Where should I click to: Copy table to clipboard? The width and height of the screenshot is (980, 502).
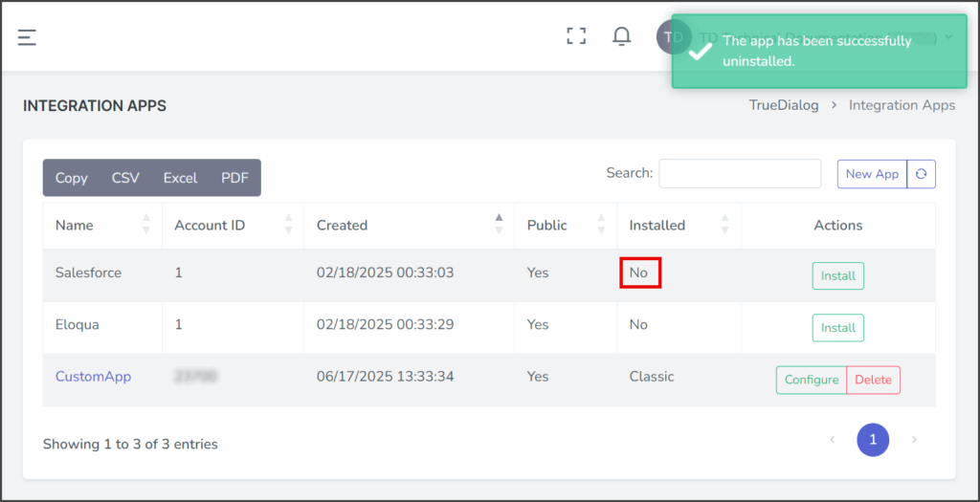click(71, 178)
